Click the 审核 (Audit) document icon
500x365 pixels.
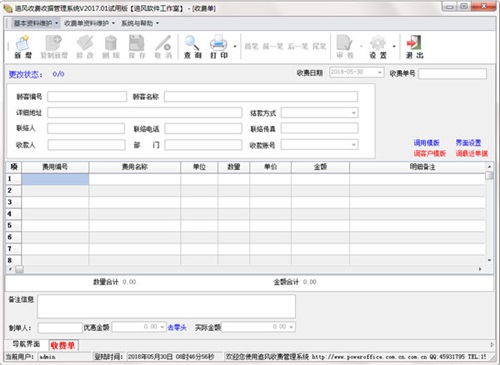click(345, 47)
